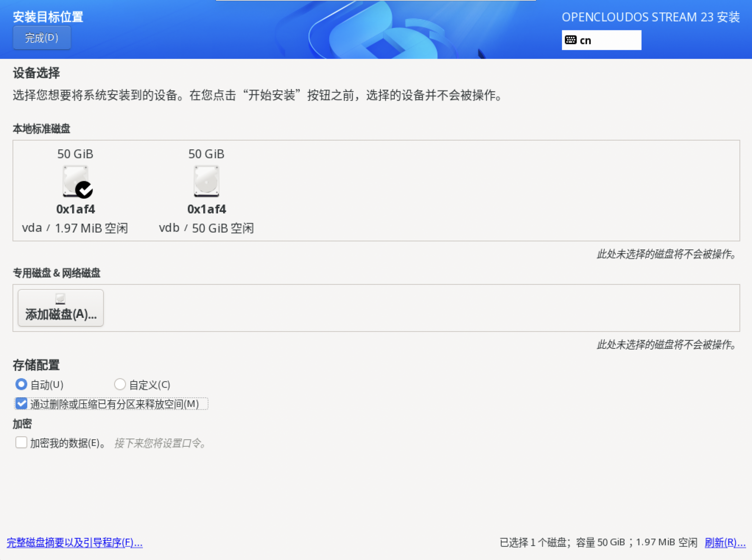Click the 50 GiB size above vdb
This screenshot has width=752, height=560.
207,154
